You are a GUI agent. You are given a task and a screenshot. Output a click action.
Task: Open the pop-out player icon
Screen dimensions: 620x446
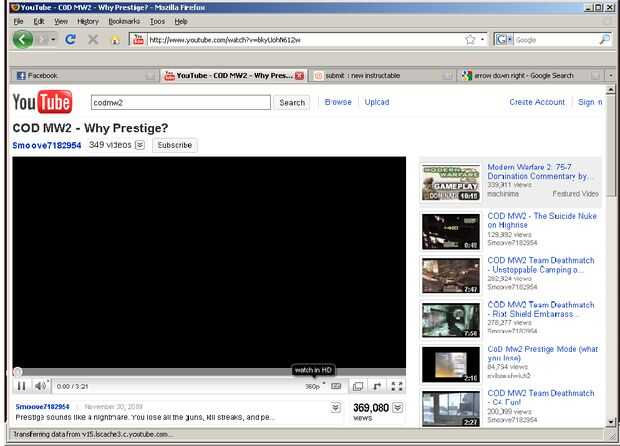[358, 386]
